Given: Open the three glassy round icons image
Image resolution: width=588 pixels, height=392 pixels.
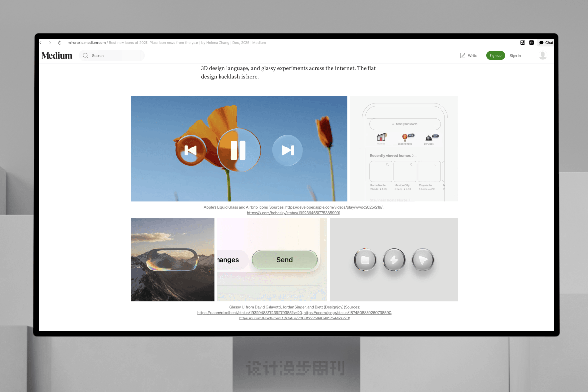Looking at the screenshot, I should [394, 260].
